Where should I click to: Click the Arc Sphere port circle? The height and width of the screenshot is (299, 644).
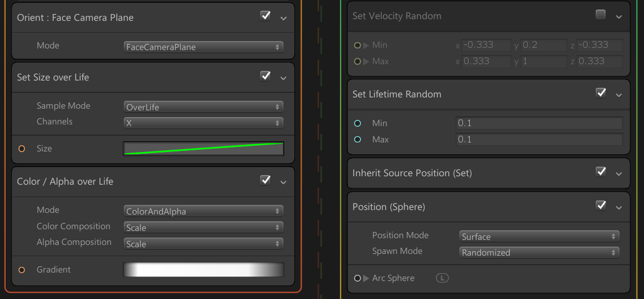[358, 279]
